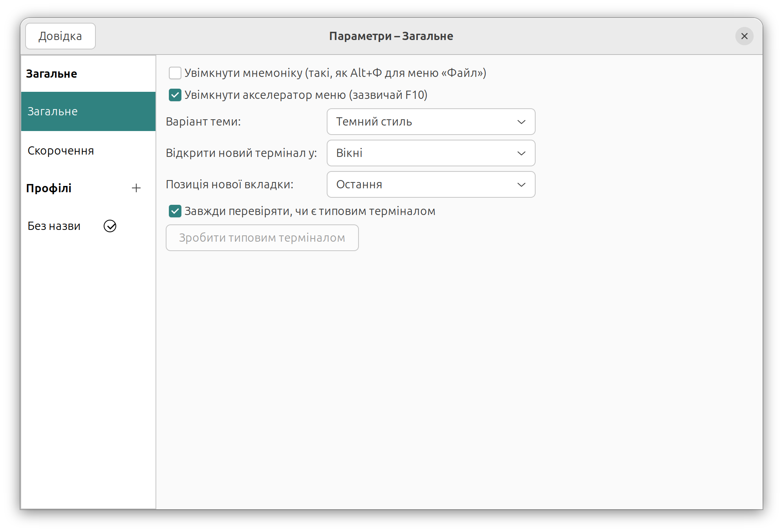Click the Параметри – Загальне window title
Viewport: 783px width, 532px height.
391,36
